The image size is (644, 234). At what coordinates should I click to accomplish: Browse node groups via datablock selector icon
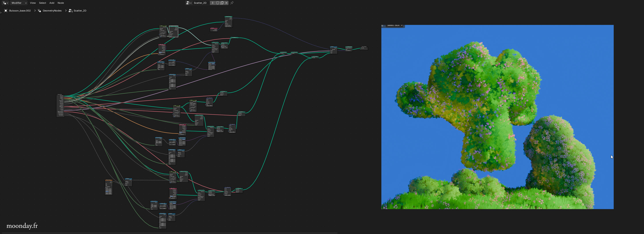point(189,3)
